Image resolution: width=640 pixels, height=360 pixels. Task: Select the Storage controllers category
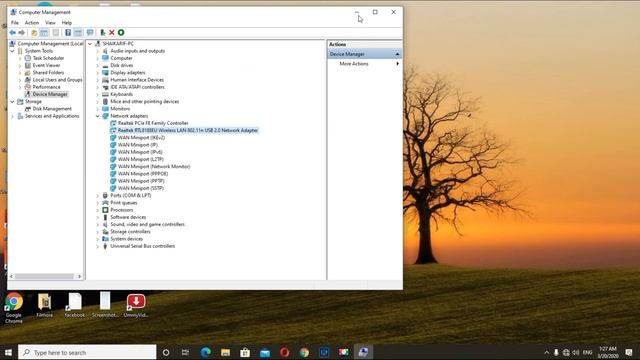pos(130,232)
